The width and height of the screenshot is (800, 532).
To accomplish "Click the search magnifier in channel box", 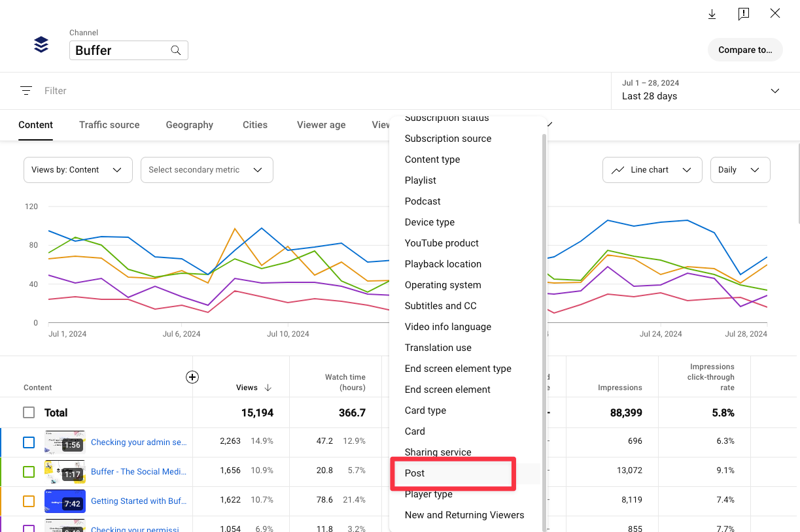I will click(176, 50).
